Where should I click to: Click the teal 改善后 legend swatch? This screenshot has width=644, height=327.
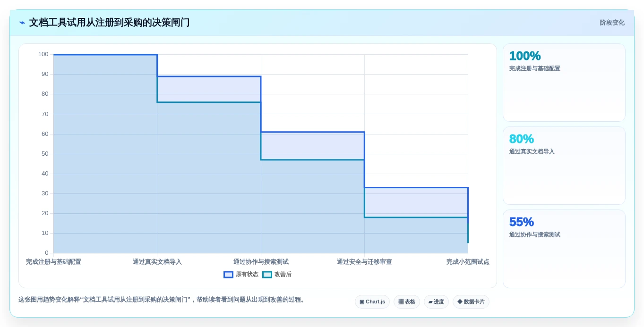(x=267, y=274)
